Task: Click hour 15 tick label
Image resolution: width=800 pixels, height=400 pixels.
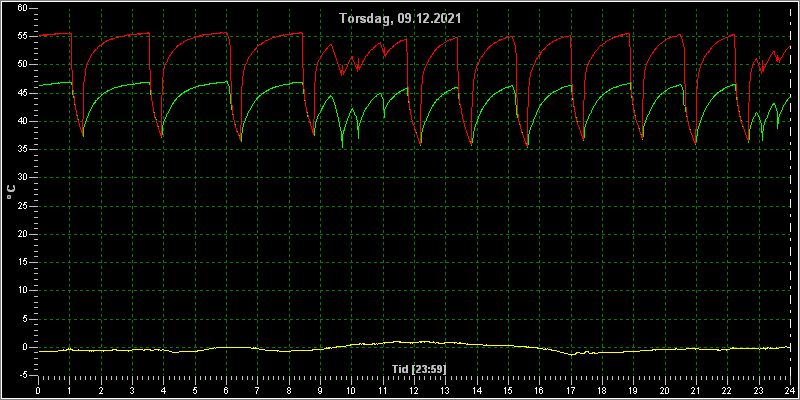Action: click(508, 390)
